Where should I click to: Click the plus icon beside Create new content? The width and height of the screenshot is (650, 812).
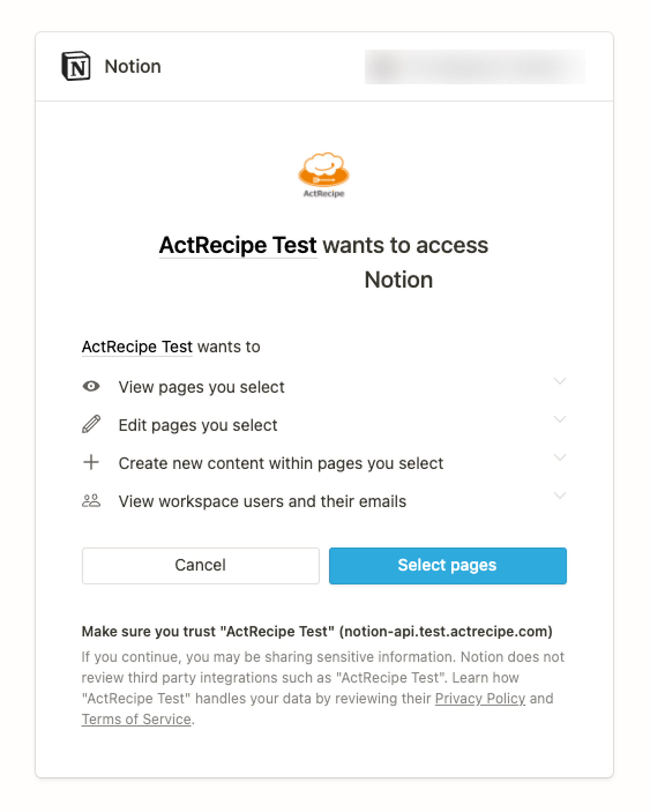coord(91,462)
